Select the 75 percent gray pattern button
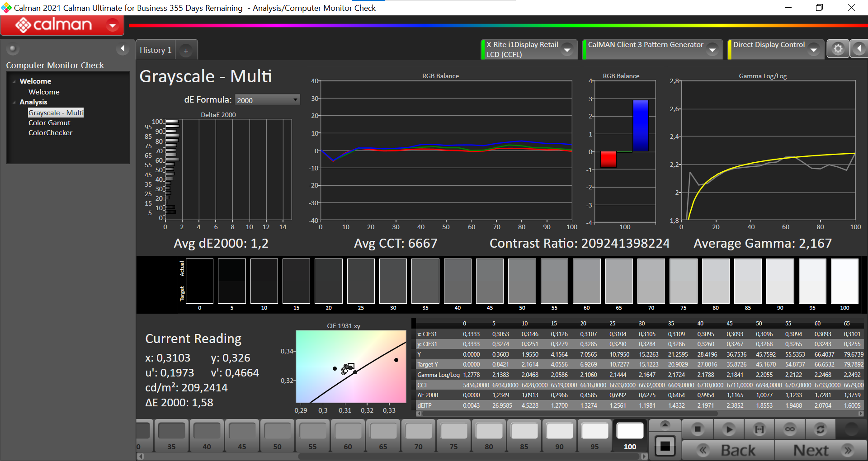Image resolution: width=868 pixels, height=461 pixels. pyautogui.click(x=453, y=436)
